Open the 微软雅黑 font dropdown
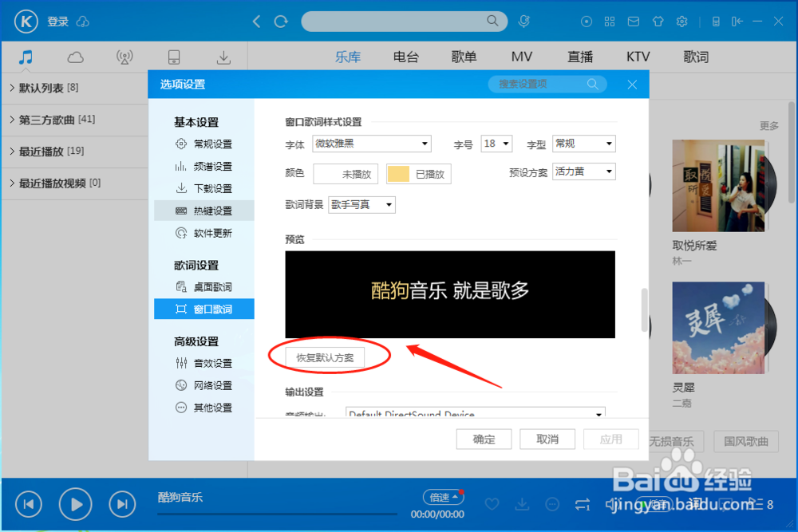This screenshot has width=798, height=532. (371, 144)
